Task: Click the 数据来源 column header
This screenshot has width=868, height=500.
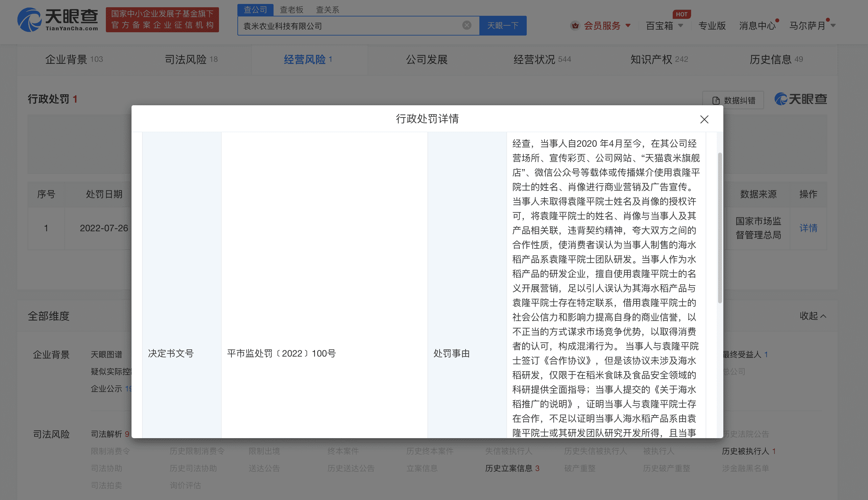Action: (x=758, y=194)
